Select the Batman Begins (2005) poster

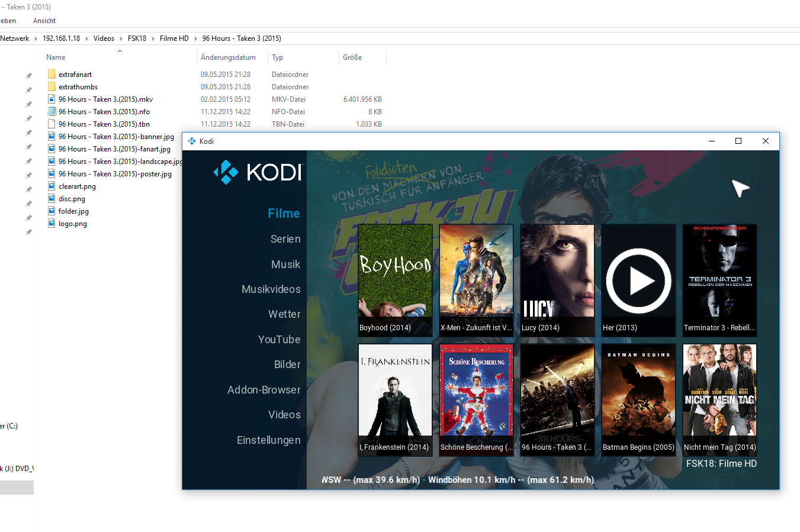(x=638, y=399)
